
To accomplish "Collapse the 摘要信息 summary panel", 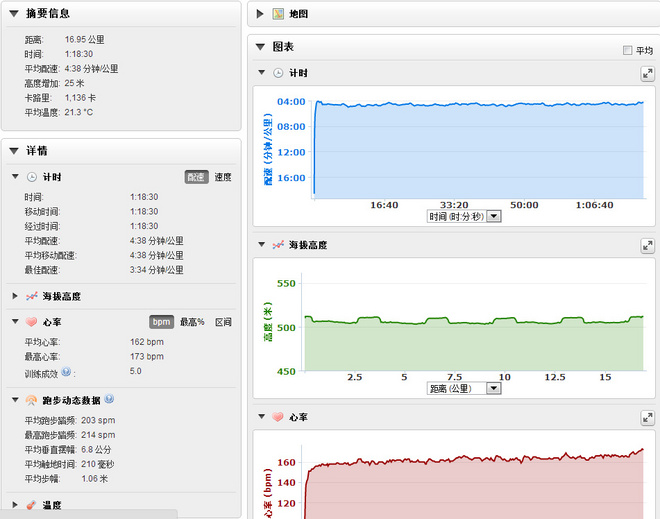I will 14,13.
